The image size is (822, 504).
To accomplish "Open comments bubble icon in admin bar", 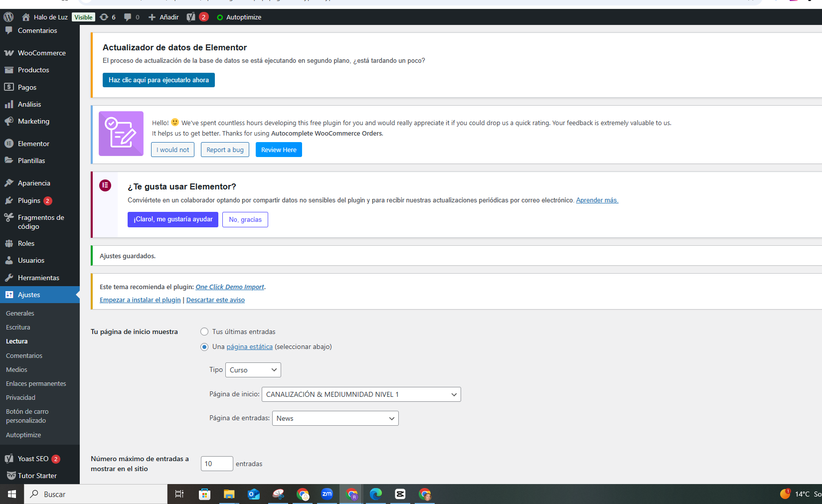I will tap(128, 17).
